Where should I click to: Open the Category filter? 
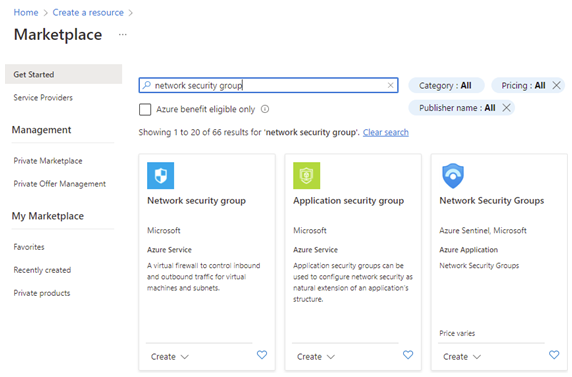click(446, 85)
